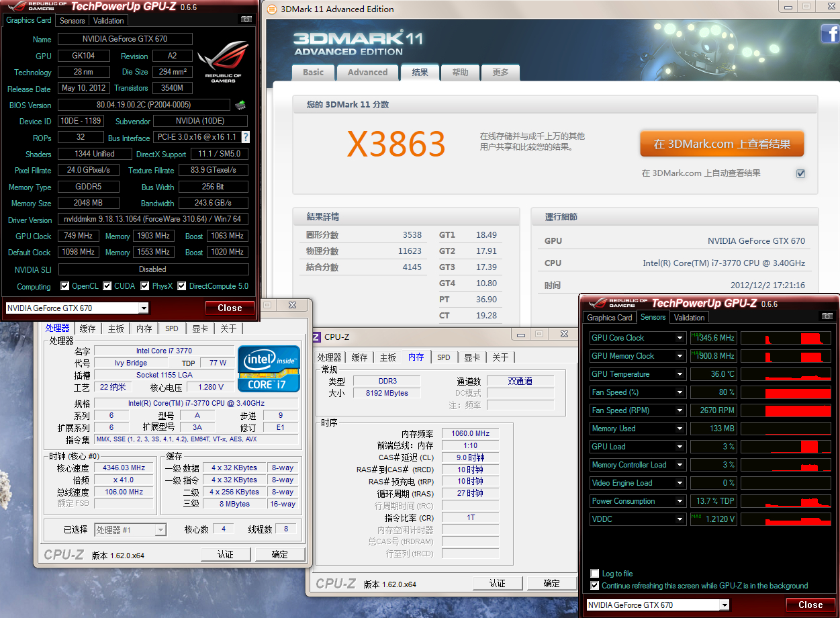The image size is (840, 618).
Task: Expand the GPU Core Clock sensor dropdown
Action: pos(680,338)
